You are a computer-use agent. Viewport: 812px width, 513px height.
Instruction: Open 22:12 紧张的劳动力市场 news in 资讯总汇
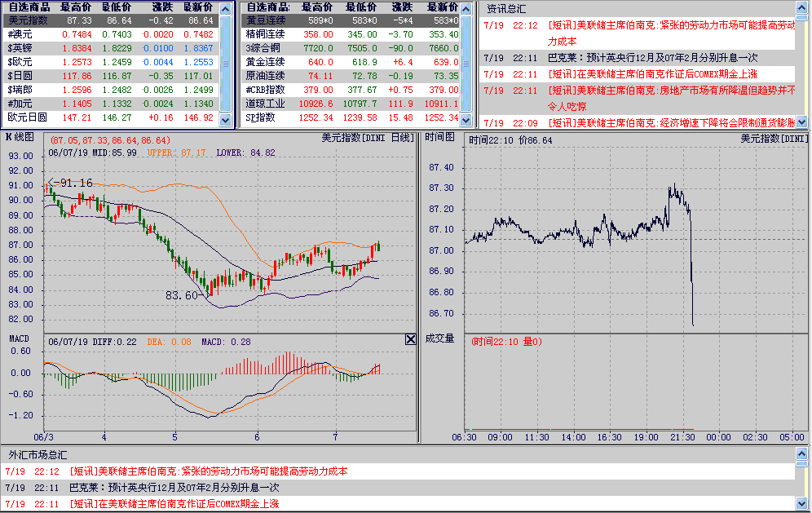(x=638, y=33)
